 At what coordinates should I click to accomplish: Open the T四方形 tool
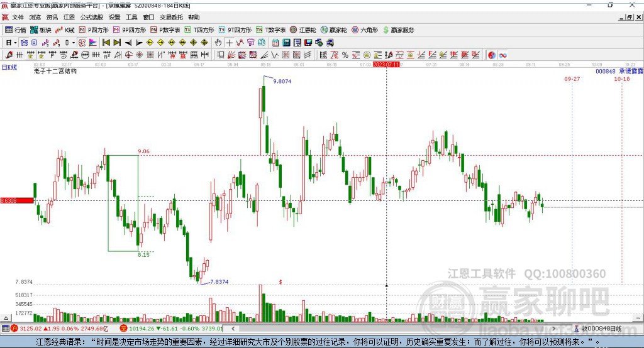[199, 30]
